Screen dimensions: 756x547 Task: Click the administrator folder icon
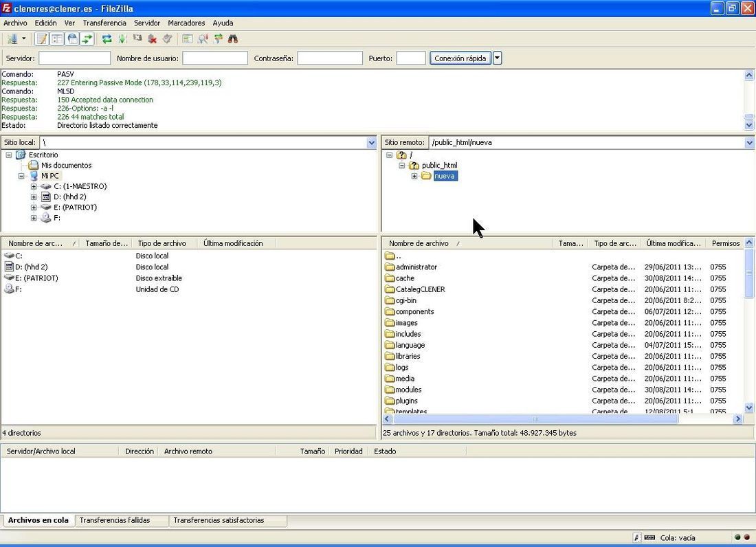coord(390,267)
